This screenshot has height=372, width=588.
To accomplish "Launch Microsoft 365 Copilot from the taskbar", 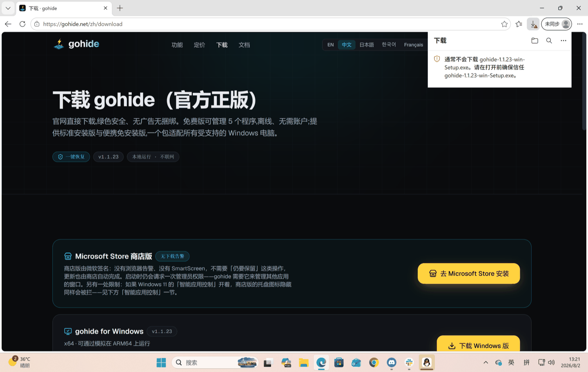I will [x=286, y=363].
